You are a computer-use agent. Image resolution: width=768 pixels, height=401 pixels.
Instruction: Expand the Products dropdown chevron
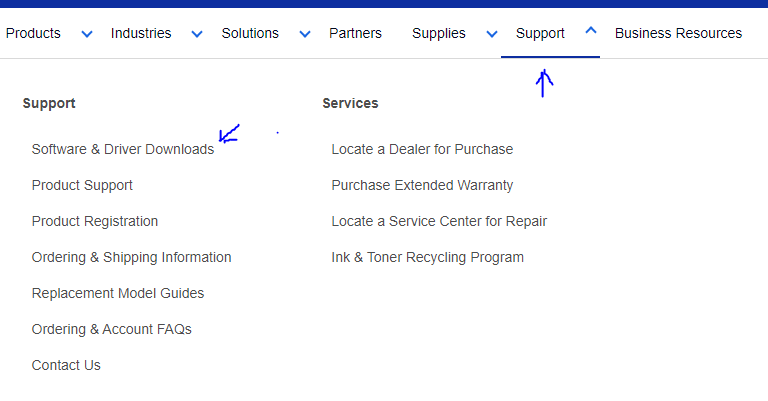coord(87,34)
